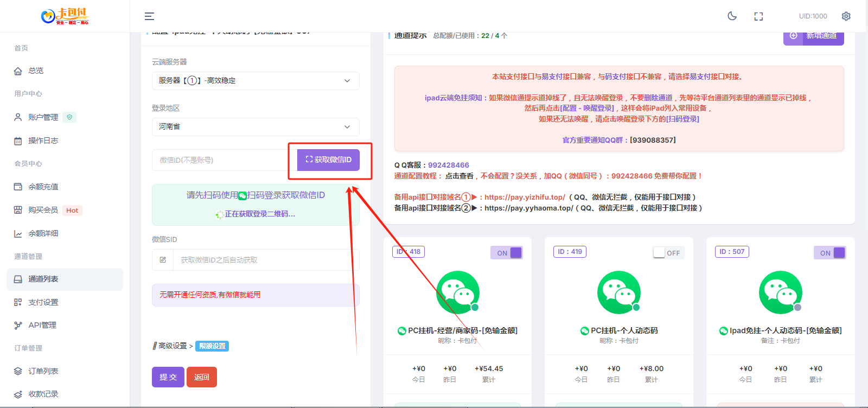Image resolution: width=868 pixels, height=408 pixels.
Task: Select 通道列表 in sidebar
Action: [x=65, y=279]
